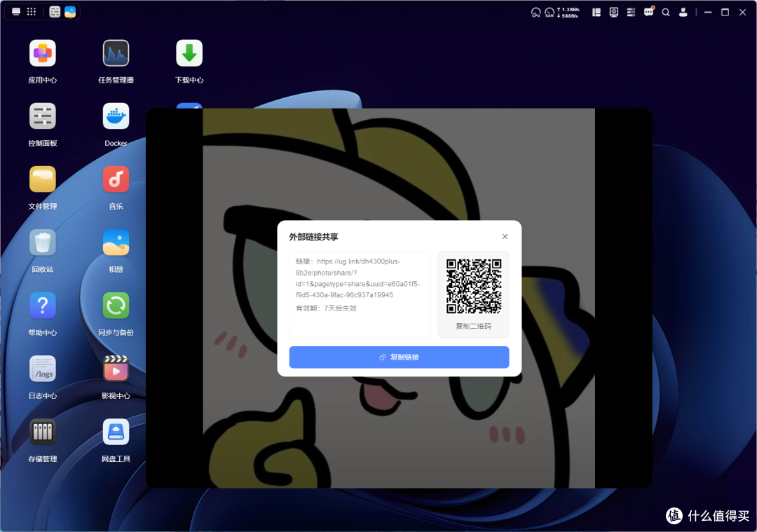The width and height of the screenshot is (757, 532).
Task: Close the 外部链接共享 dialog
Action: pos(505,236)
